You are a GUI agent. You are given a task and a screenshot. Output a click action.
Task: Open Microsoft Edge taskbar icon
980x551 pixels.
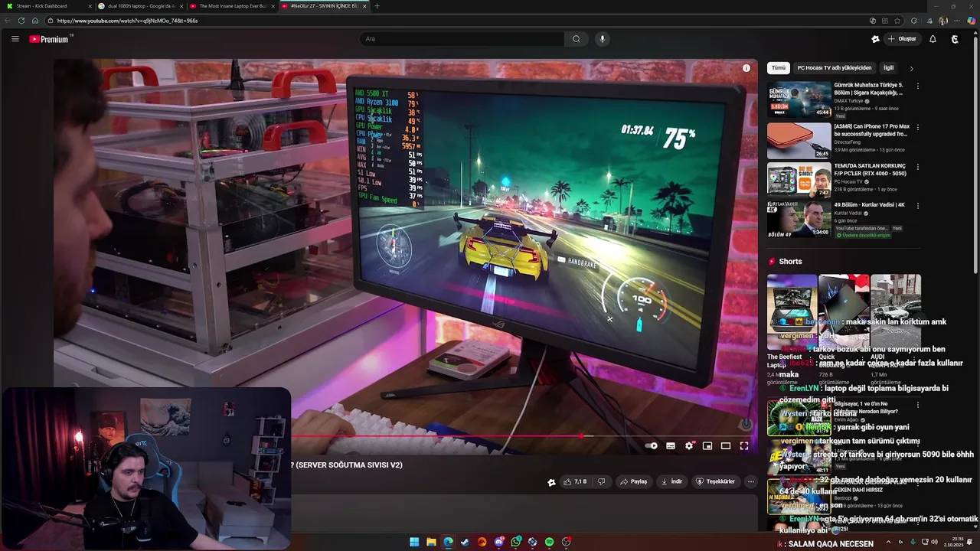(448, 542)
